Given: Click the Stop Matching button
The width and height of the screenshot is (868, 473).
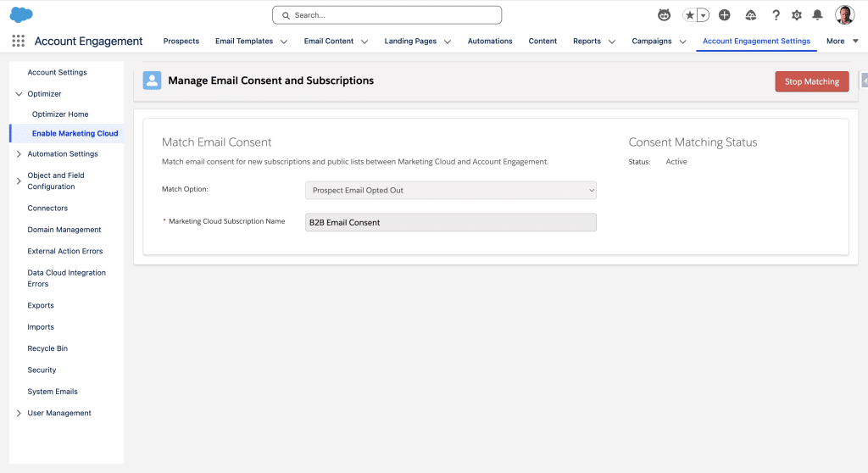Looking at the screenshot, I should (x=811, y=81).
